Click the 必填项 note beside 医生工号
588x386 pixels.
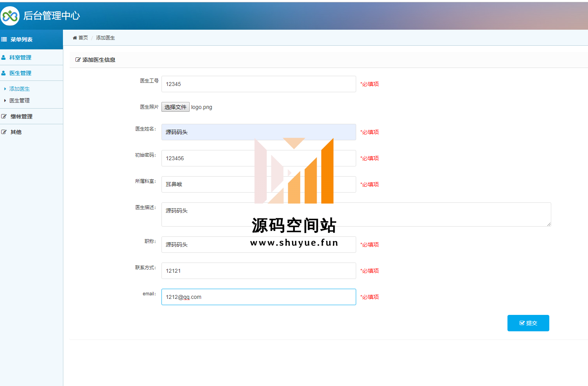(369, 84)
